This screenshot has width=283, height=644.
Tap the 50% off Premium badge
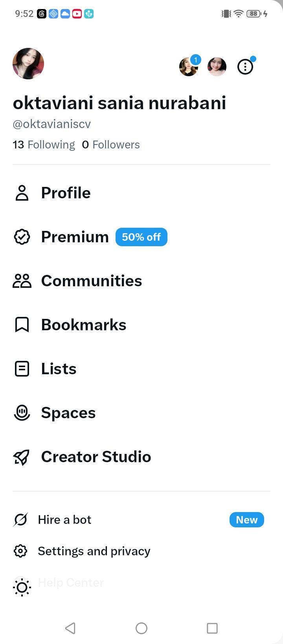click(x=141, y=237)
